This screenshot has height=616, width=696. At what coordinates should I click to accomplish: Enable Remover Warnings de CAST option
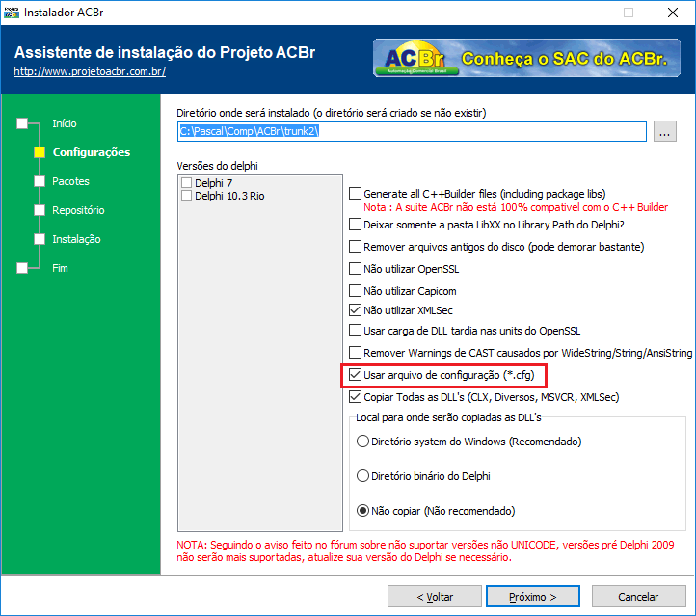[355, 353]
